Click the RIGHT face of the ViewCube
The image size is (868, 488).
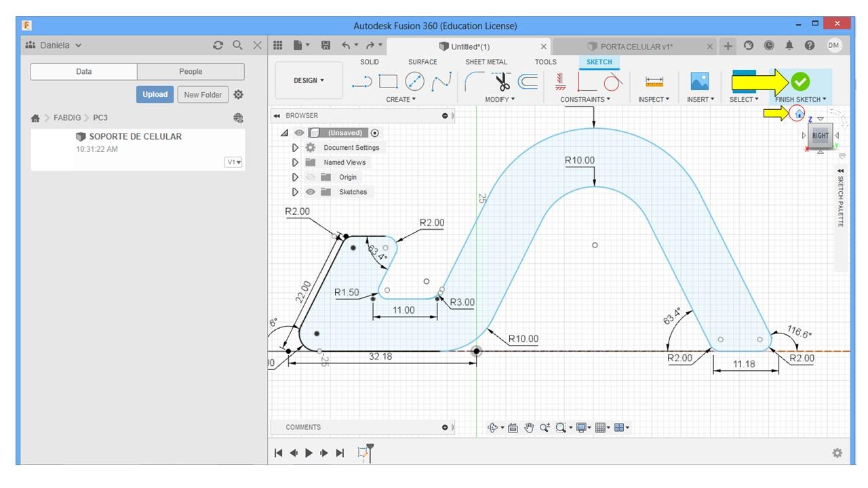tap(821, 135)
